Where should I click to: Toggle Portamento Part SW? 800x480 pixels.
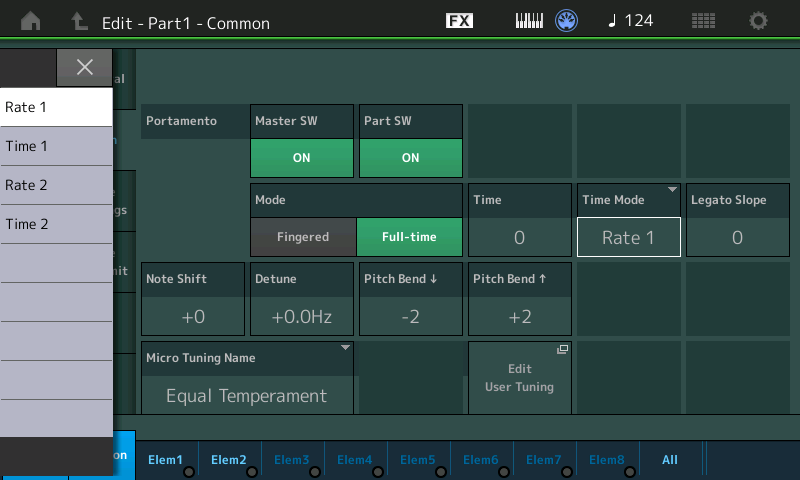(x=410, y=157)
